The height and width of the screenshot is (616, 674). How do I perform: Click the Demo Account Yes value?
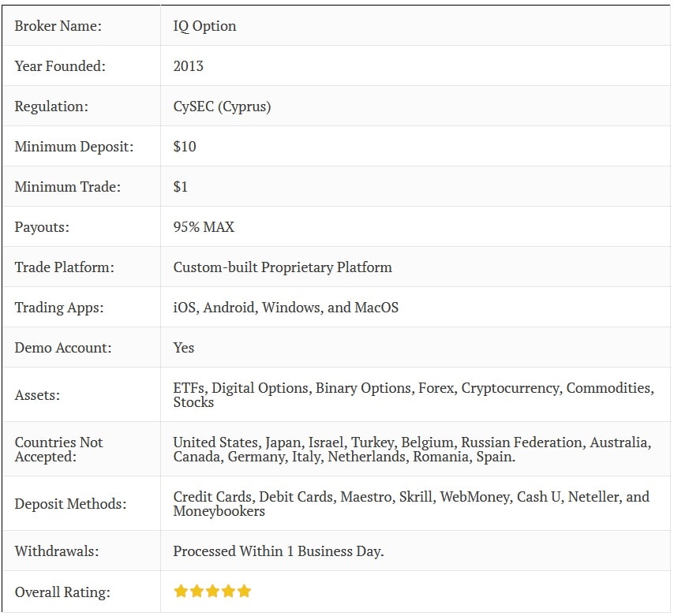(184, 348)
